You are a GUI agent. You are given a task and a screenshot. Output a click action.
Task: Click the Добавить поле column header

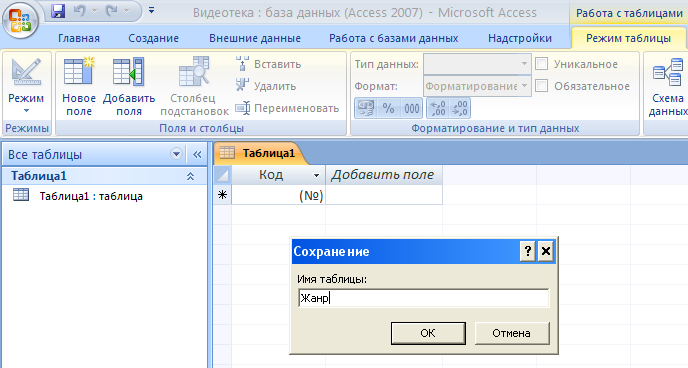coord(383,175)
